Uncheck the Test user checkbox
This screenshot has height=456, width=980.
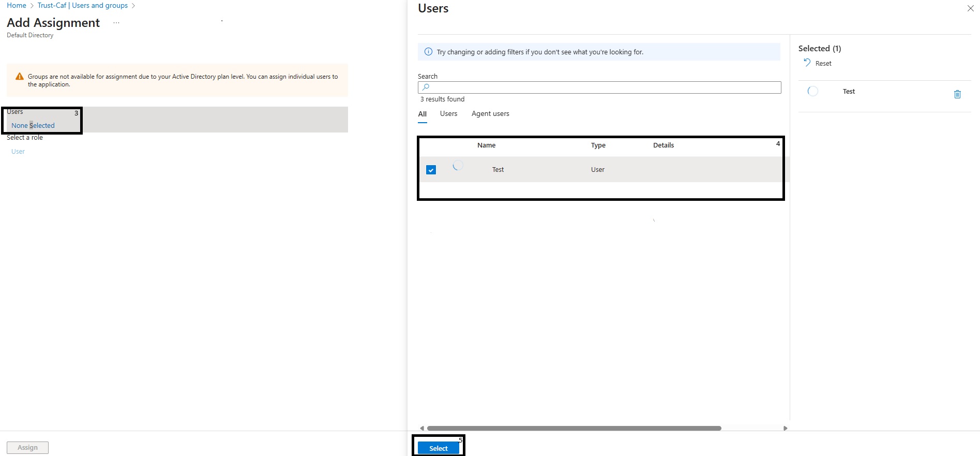coord(431,170)
